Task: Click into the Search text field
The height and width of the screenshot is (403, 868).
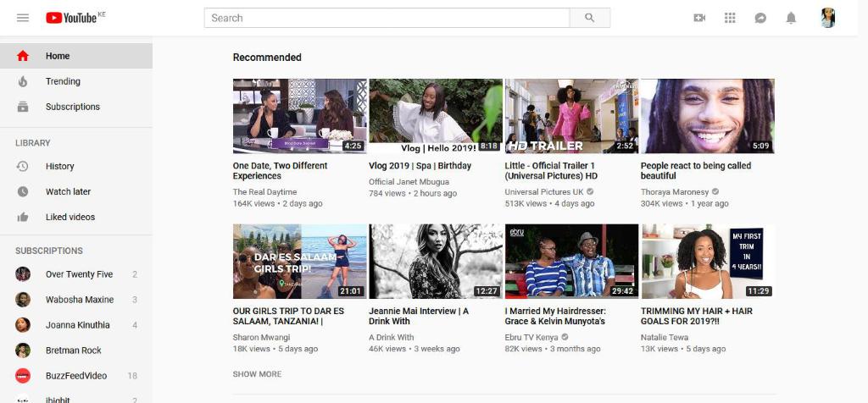Action: click(387, 18)
